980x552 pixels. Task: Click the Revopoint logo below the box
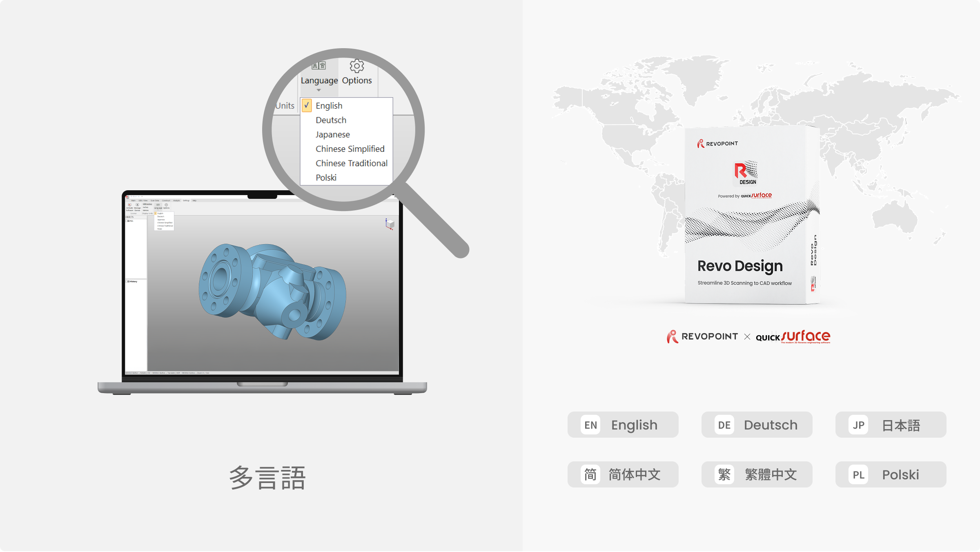pyautogui.click(x=702, y=337)
